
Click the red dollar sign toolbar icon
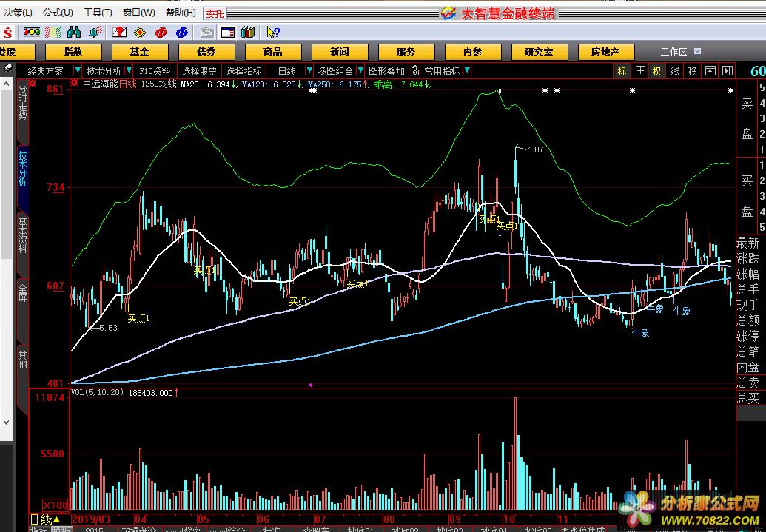coord(7,33)
